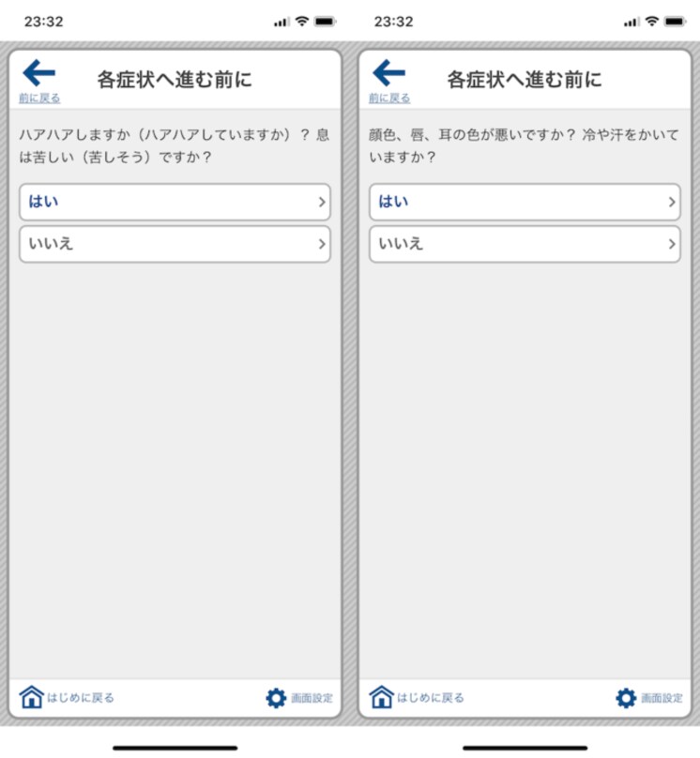700x758 pixels.
Task: Tap the back arrow on left screen
Action: click(x=39, y=73)
